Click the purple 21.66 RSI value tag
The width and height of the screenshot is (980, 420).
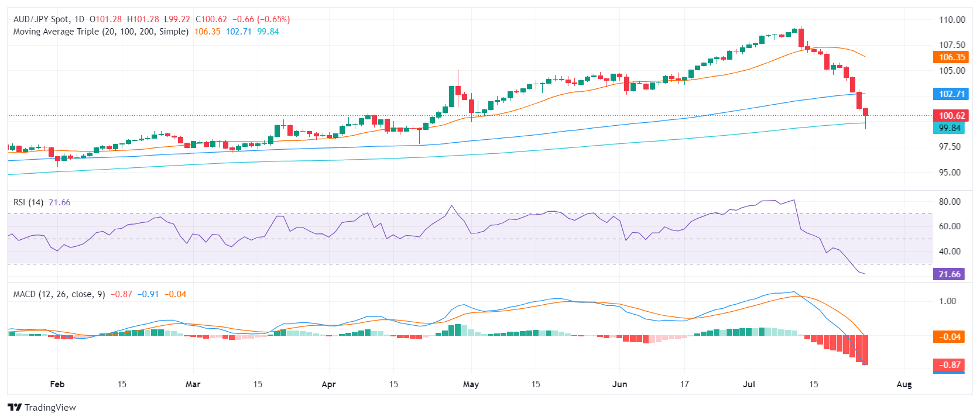click(x=949, y=274)
